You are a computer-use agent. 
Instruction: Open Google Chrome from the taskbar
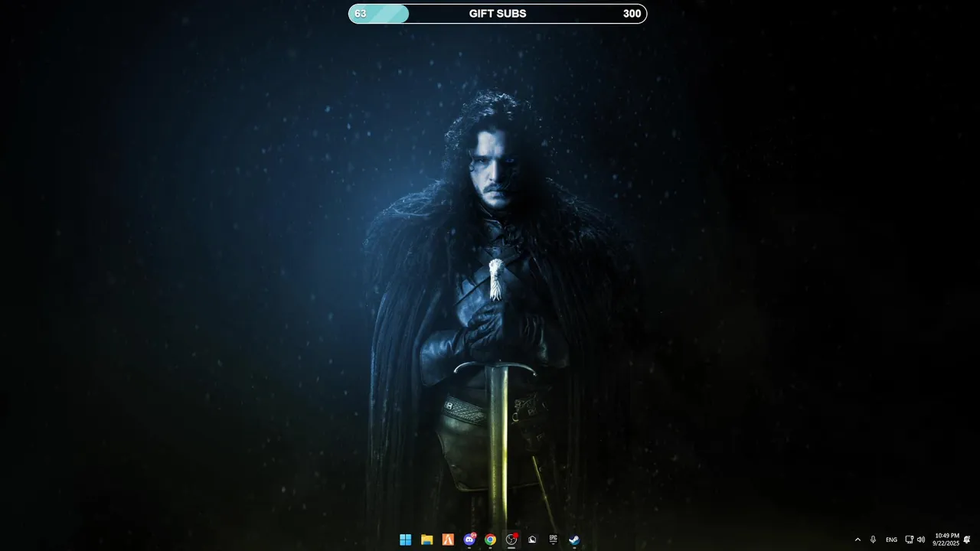[490, 540]
